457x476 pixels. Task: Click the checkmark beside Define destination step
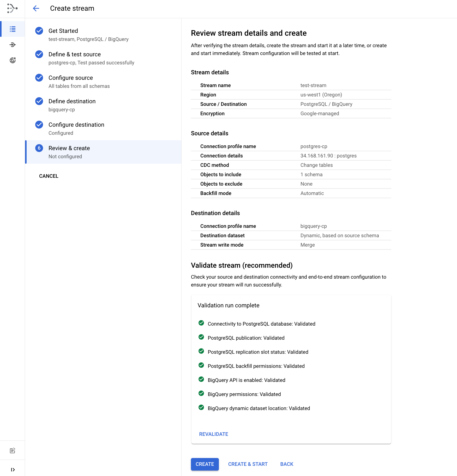pos(39,101)
